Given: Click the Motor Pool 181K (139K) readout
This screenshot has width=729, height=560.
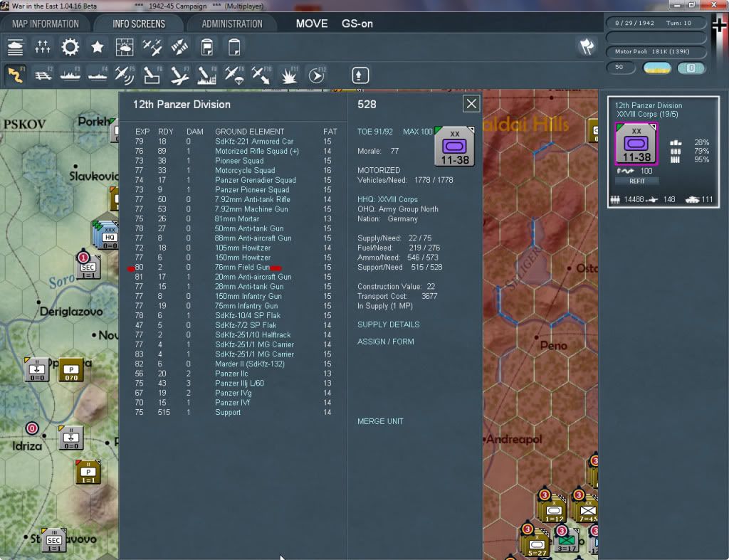Looking at the screenshot, I should tap(656, 51).
